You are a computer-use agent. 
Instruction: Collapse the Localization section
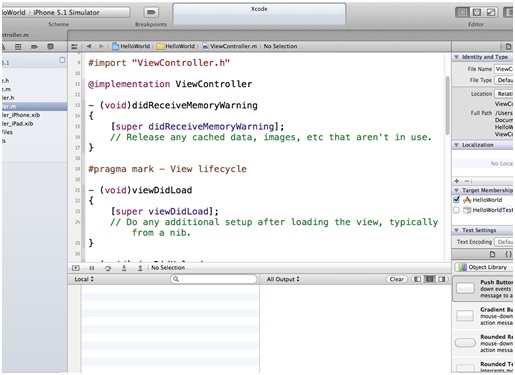(x=456, y=145)
